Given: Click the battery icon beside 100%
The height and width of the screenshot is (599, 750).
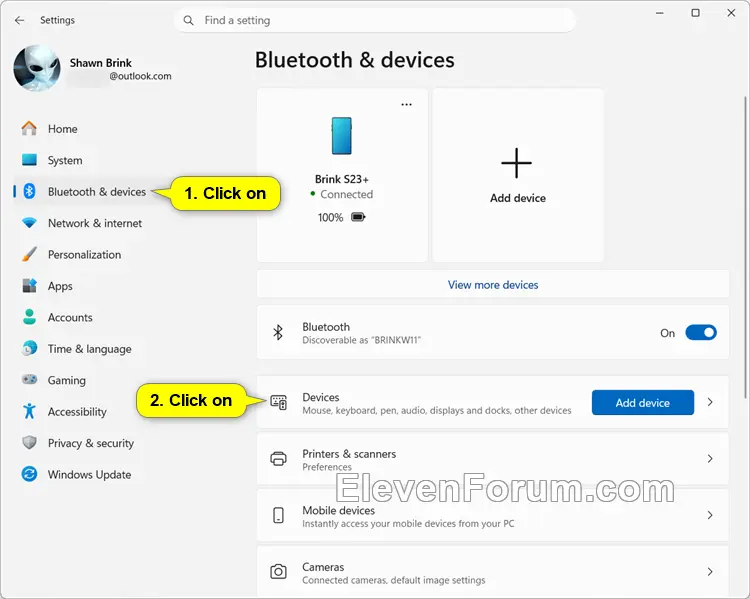Looking at the screenshot, I should pos(358,217).
